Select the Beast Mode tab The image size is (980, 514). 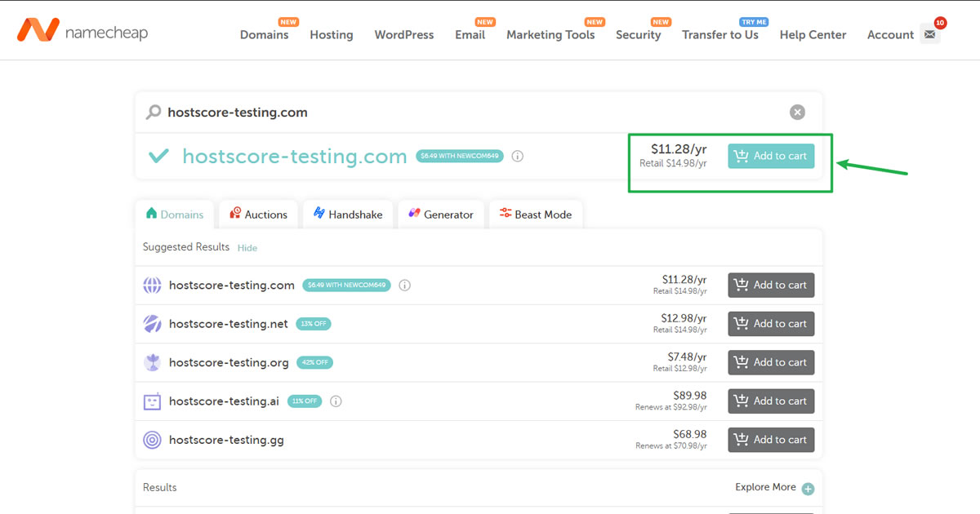tap(536, 215)
